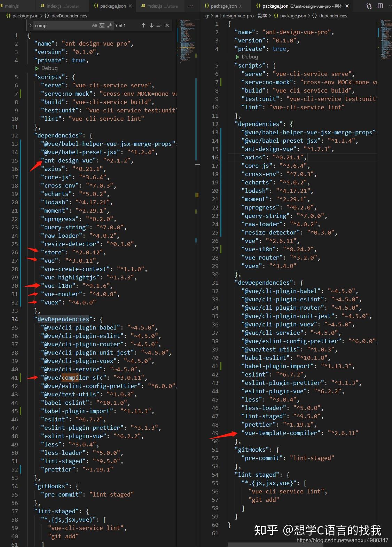Click "dependencies" key in left editor
The height and width of the screenshot is (547, 392).
(58, 135)
